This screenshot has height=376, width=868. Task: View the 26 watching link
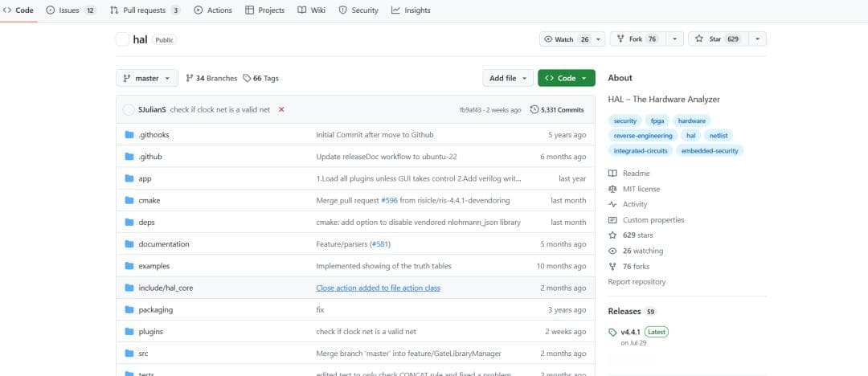click(x=636, y=251)
